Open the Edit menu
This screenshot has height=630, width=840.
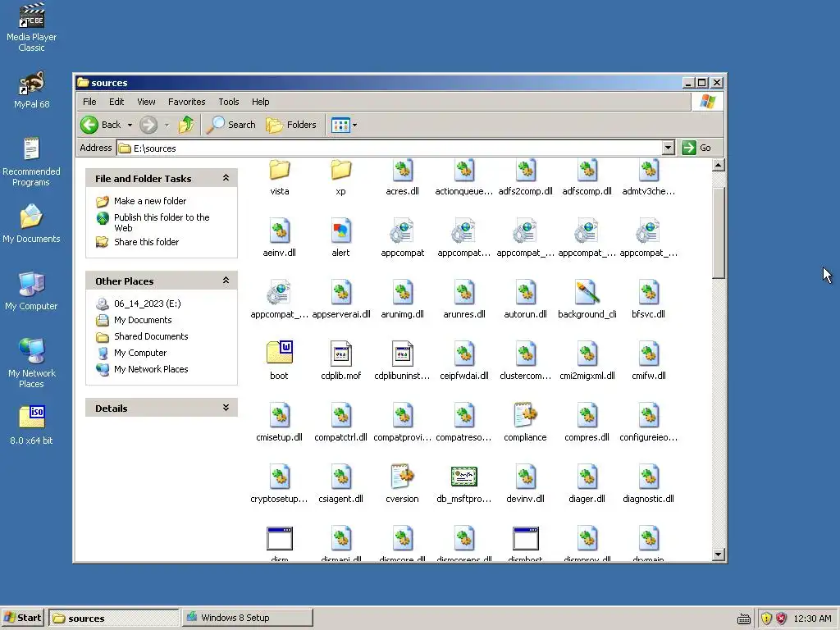pyautogui.click(x=116, y=102)
